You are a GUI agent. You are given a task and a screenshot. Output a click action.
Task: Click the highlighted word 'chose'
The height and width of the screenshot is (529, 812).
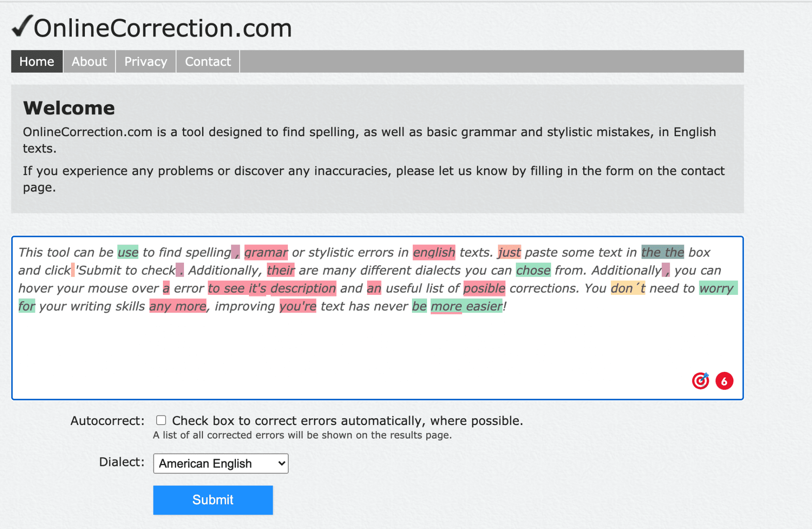533,270
